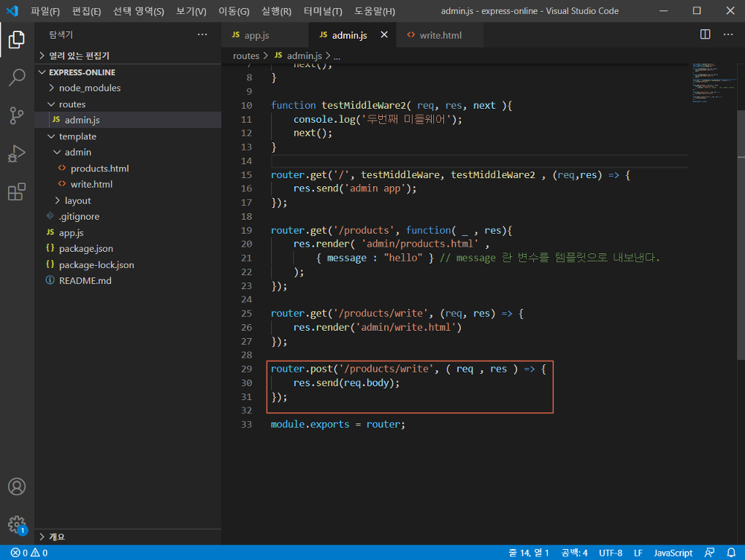This screenshot has width=745, height=560.
Task: Open the Accounts icon in activity bar
Action: pyautogui.click(x=17, y=487)
